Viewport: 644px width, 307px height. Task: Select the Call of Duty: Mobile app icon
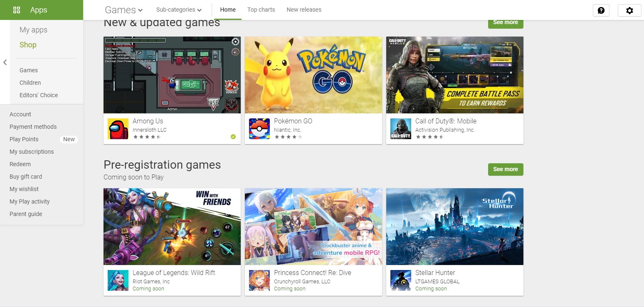pos(400,128)
